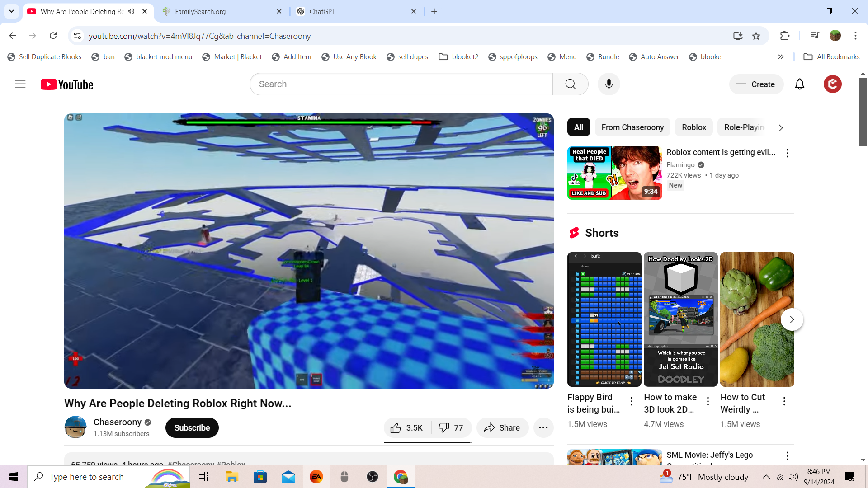868x488 pixels.
Task: Focus the YouTube search input field
Action: (401, 84)
